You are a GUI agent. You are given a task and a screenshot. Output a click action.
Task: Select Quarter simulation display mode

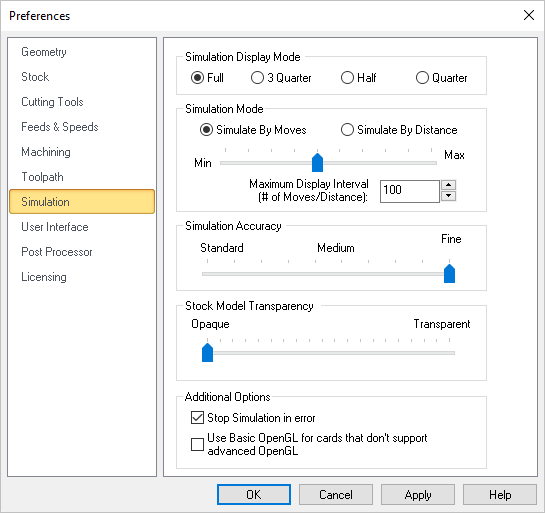pos(441,78)
